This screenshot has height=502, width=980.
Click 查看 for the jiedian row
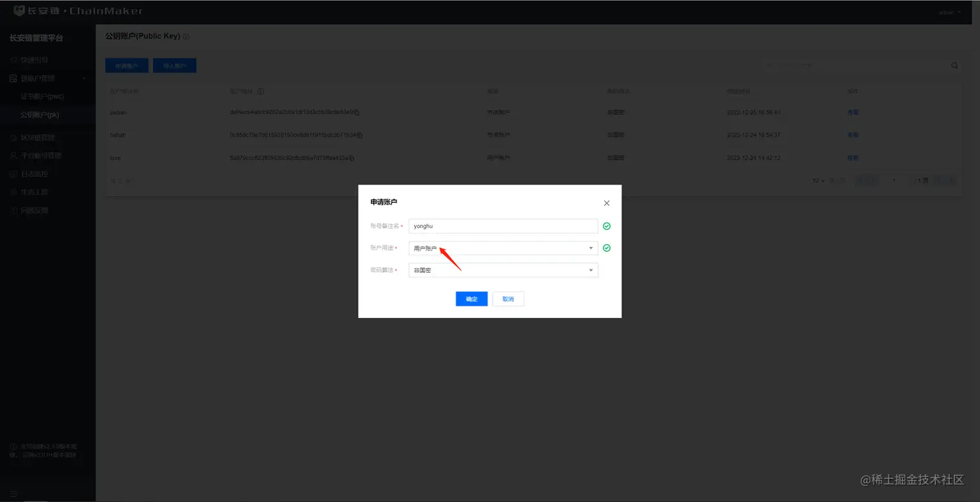[853, 113]
